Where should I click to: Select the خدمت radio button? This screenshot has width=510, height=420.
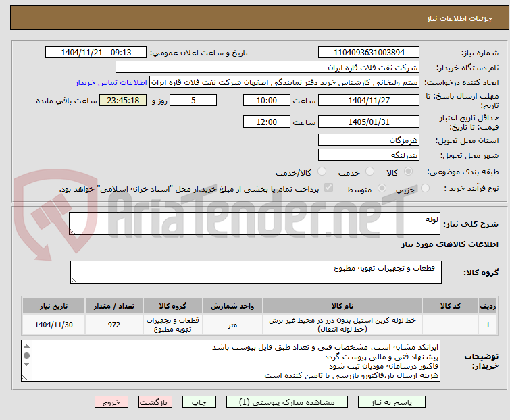[369, 172]
